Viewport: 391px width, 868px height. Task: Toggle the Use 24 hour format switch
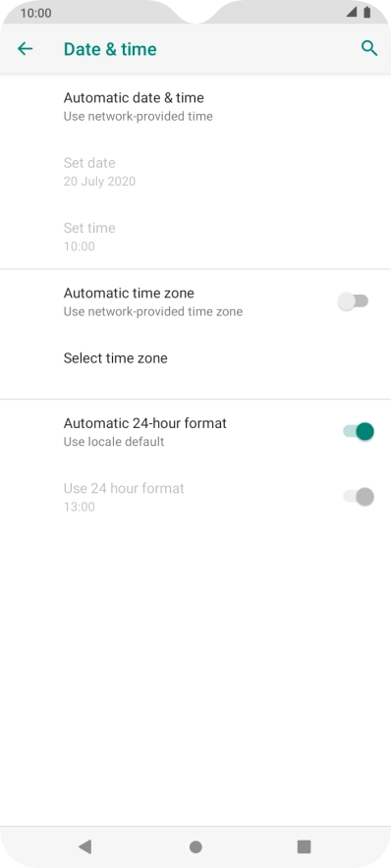(359, 497)
